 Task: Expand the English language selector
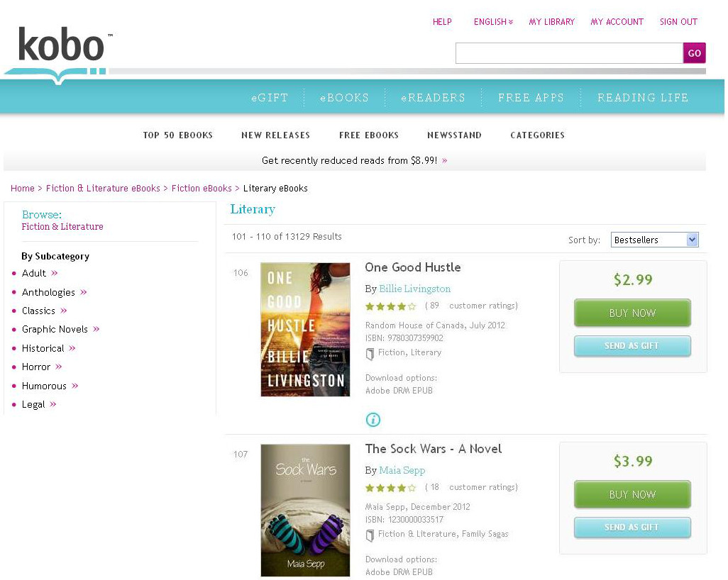tap(493, 22)
